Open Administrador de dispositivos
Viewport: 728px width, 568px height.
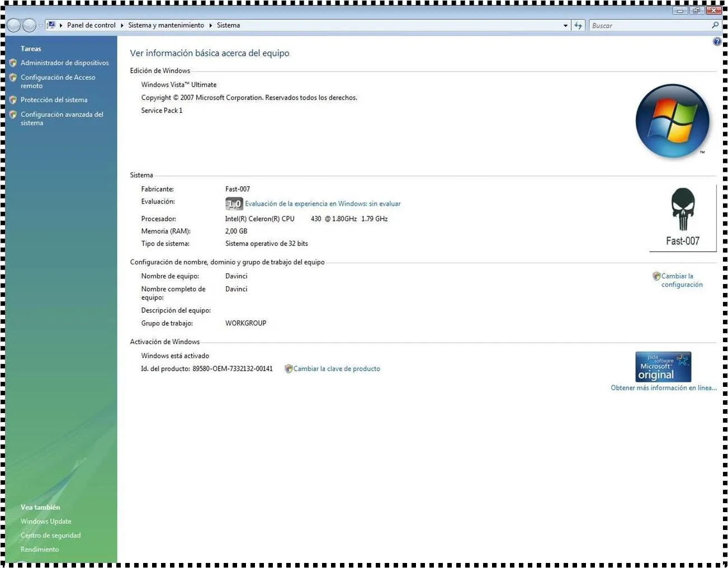[65, 63]
